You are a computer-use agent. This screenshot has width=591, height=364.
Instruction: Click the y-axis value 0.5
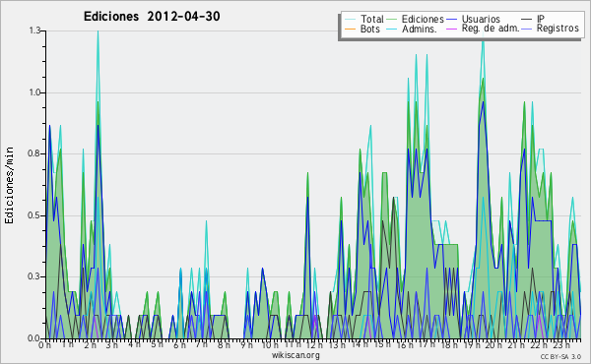pyautogui.click(x=34, y=215)
